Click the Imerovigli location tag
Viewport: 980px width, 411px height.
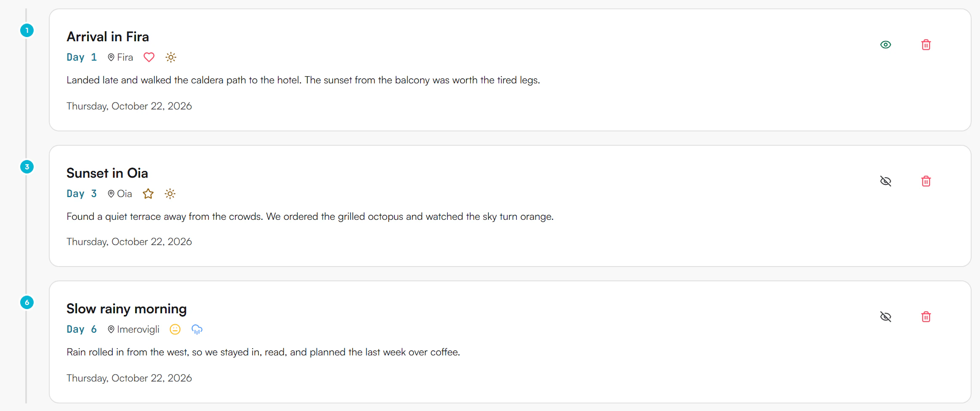[133, 329]
